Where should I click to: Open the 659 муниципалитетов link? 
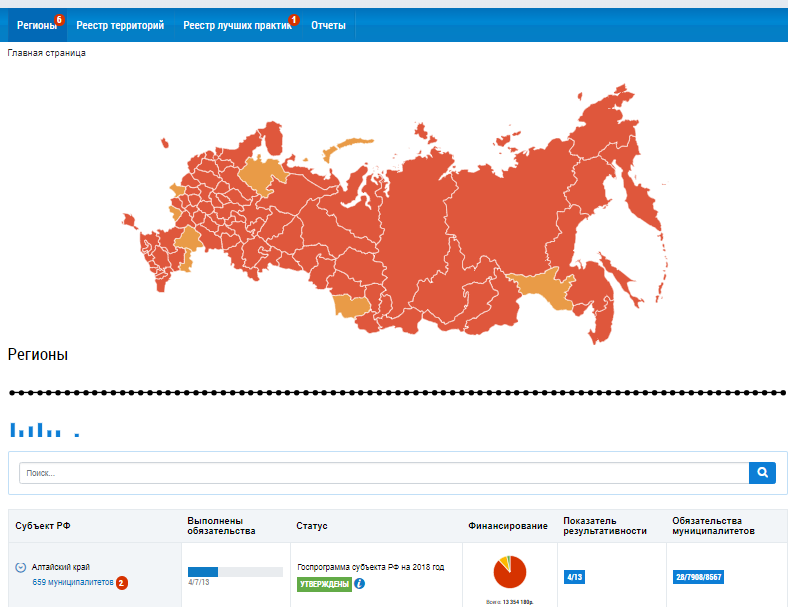pos(73,582)
